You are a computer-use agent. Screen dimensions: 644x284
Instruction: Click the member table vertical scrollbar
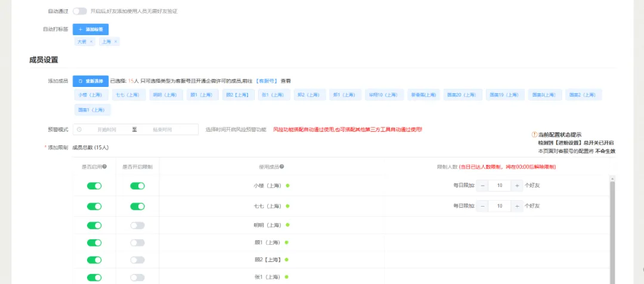(612, 232)
